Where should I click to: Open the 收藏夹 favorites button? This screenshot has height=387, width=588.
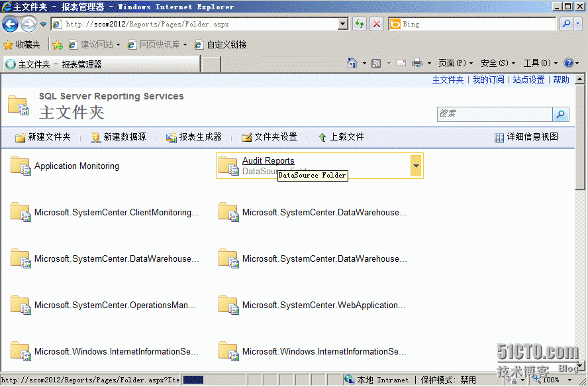point(22,44)
